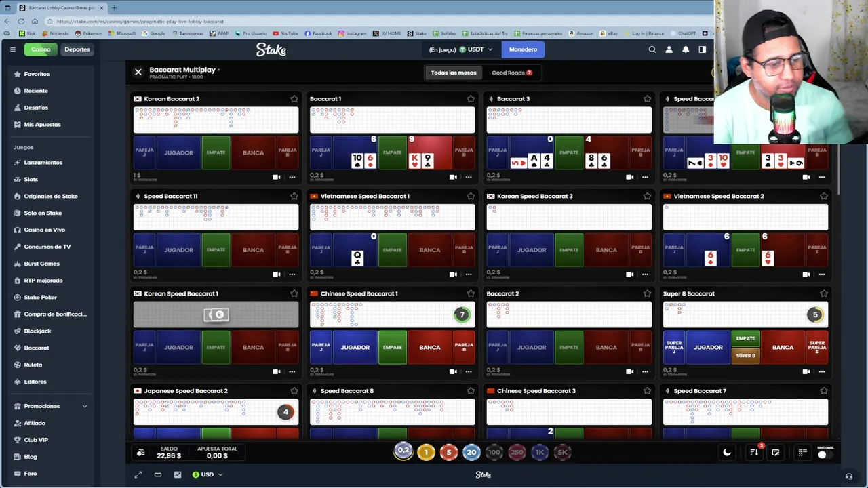Open live stats chart icon

click(x=178, y=474)
